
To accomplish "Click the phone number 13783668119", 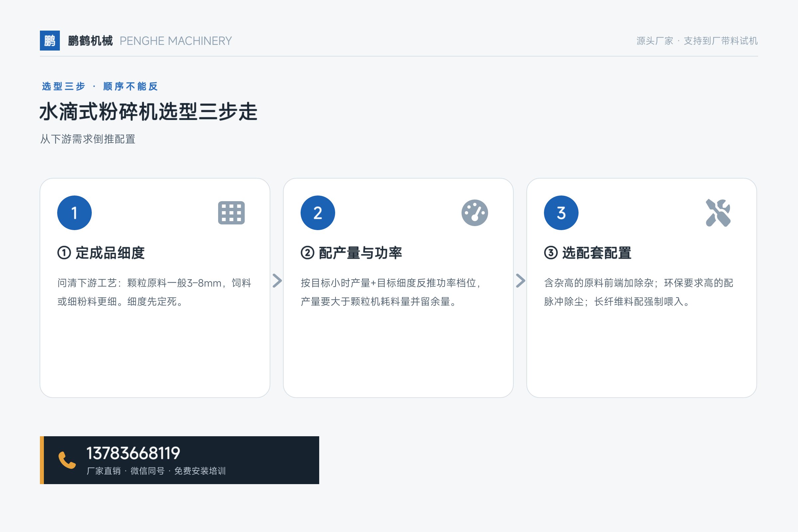I will coord(133,453).
